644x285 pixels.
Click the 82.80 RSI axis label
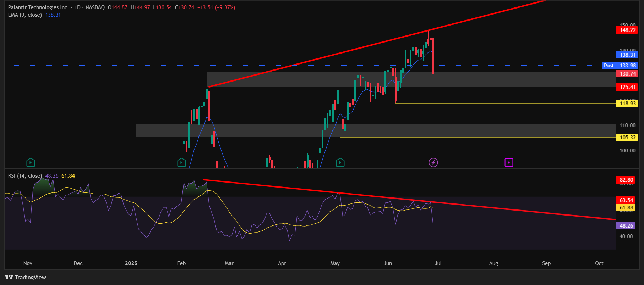coord(626,180)
